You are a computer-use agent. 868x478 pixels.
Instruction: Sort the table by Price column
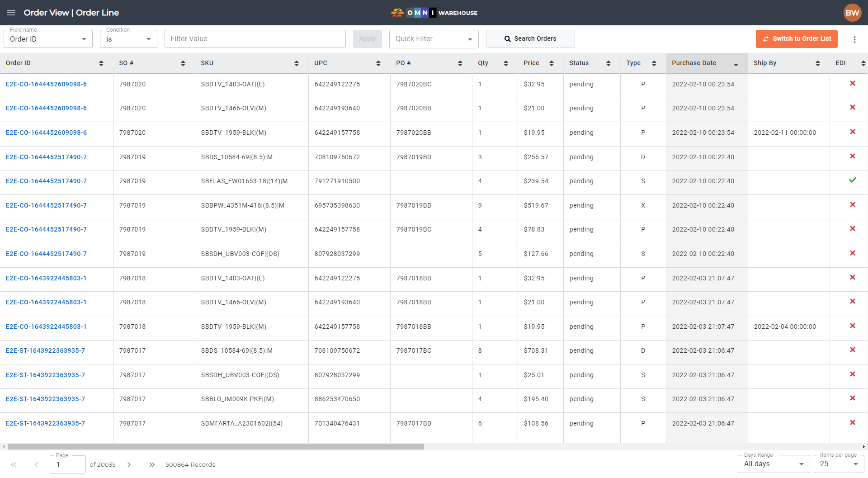(x=551, y=63)
